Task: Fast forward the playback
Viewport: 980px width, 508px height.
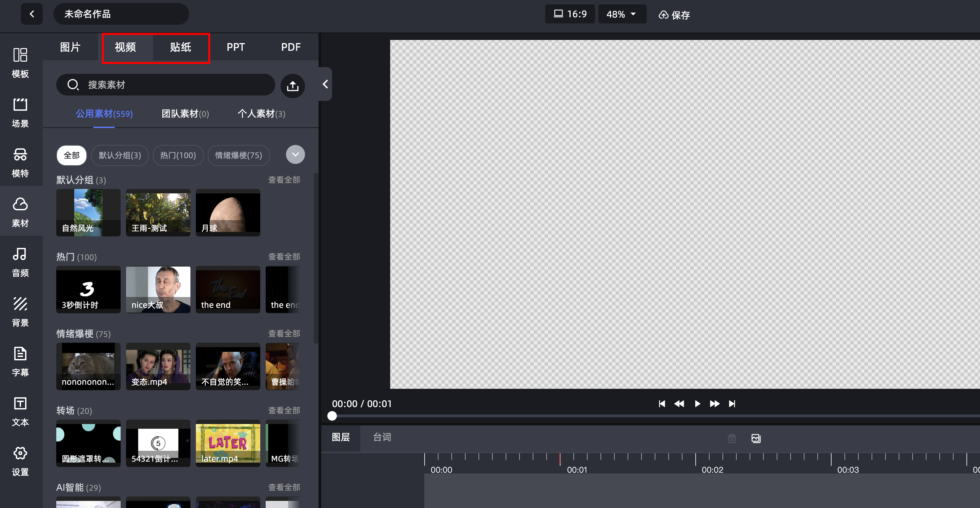Action: [714, 403]
